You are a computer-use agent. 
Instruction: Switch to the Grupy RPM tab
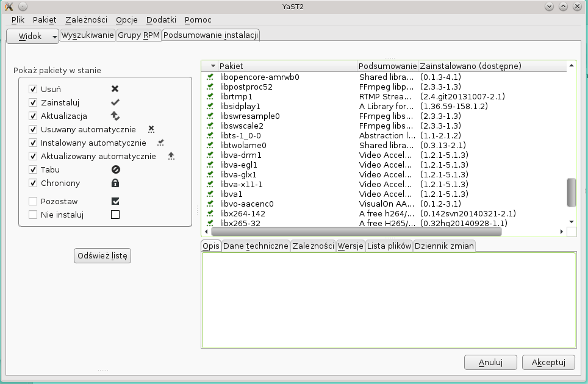[138, 35]
